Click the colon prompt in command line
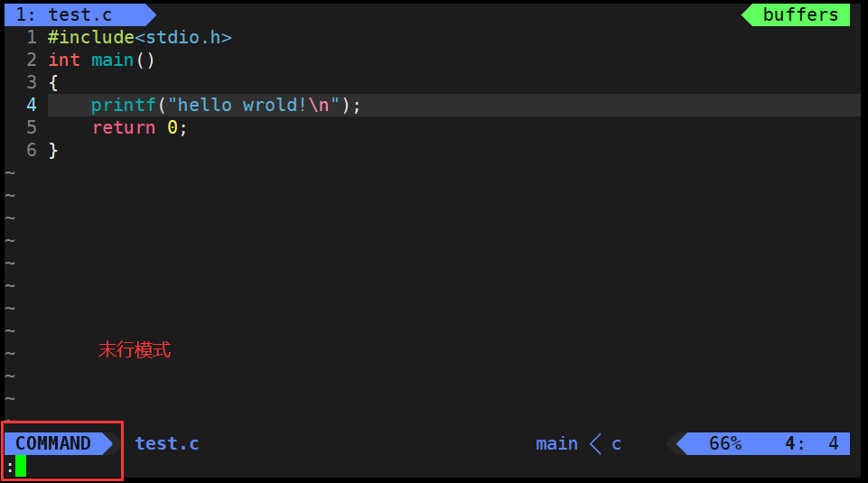 coord(10,468)
